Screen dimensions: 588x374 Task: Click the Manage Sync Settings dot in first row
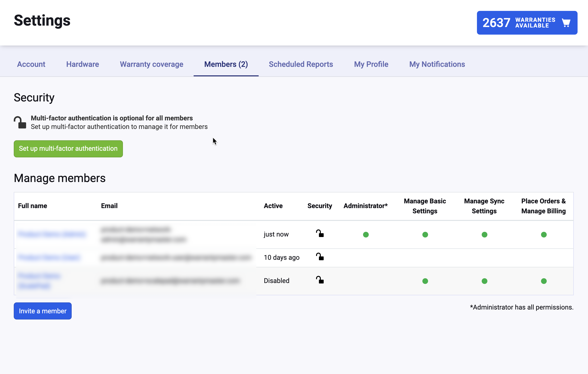(x=484, y=235)
